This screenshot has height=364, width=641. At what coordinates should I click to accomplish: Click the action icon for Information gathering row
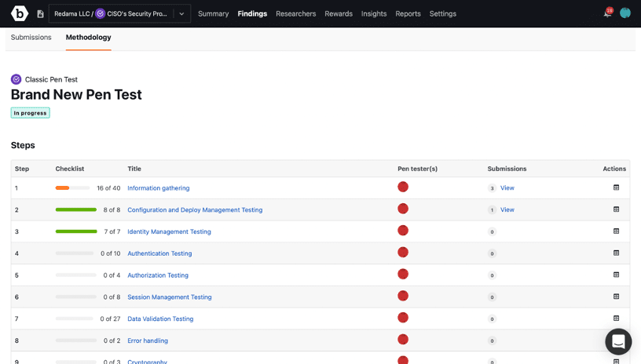[616, 187]
